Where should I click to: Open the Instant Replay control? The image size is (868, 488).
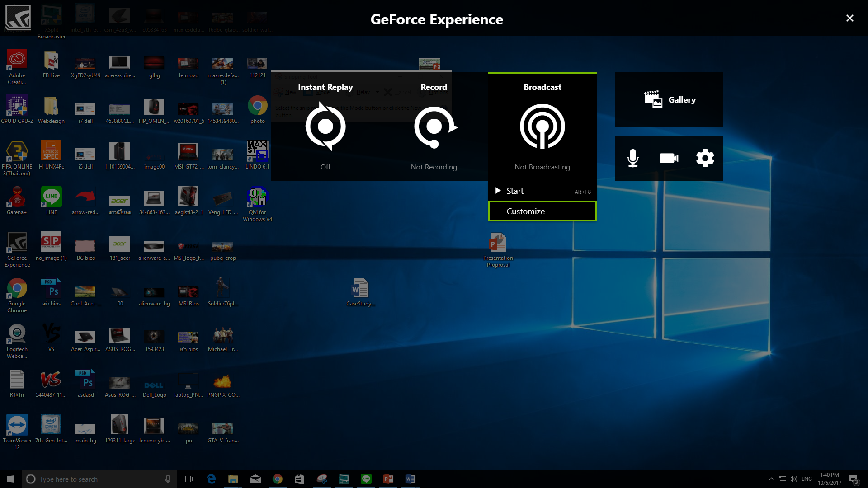[325, 127]
